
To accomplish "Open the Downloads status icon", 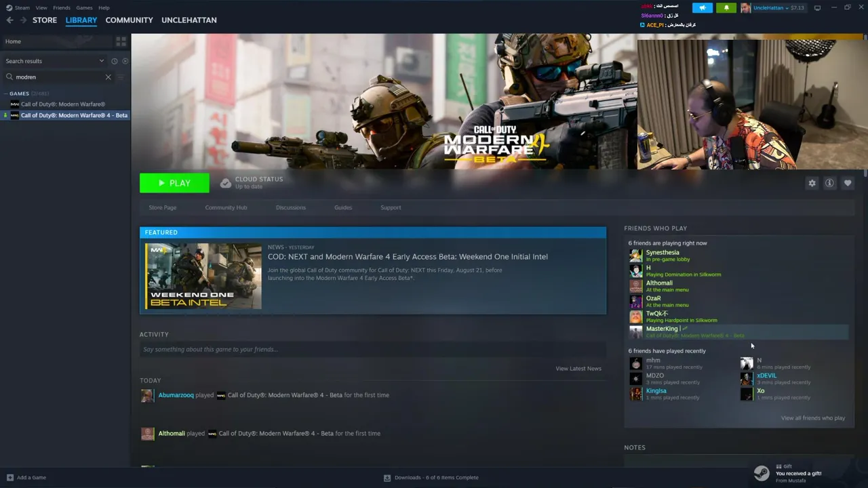I will [387, 478].
